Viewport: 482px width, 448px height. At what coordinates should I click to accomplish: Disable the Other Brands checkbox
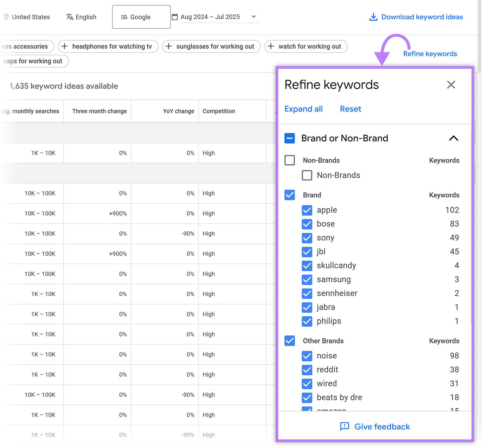point(289,341)
